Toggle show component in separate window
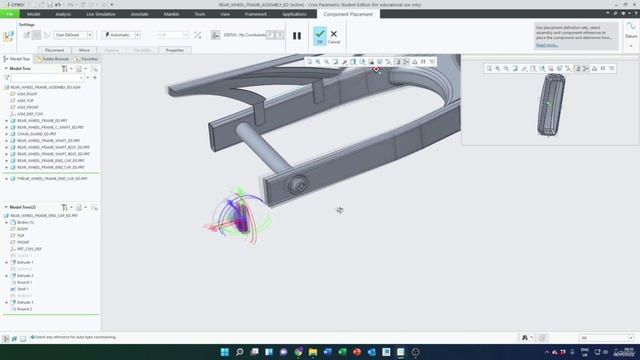 click(x=270, y=35)
